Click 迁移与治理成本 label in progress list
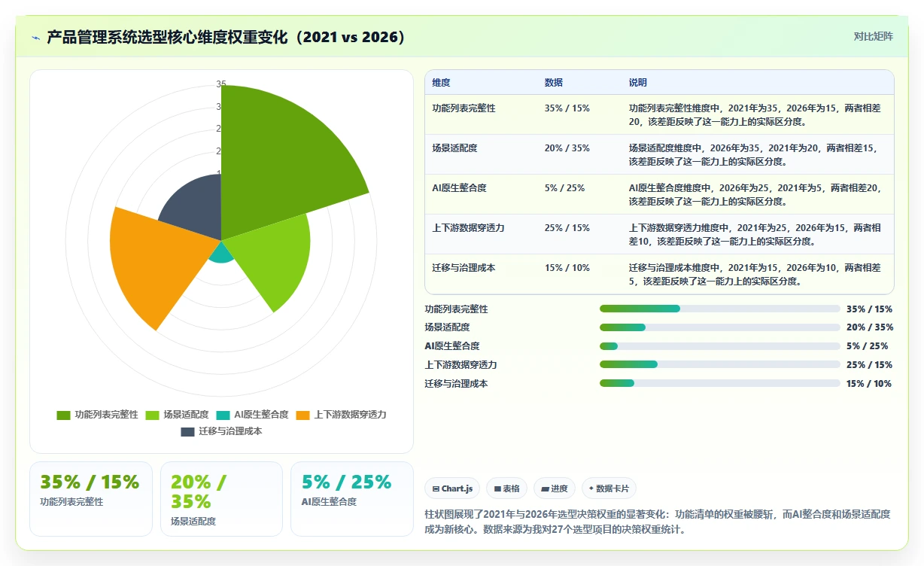Image resolution: width=924 pixels, height=566 pixels. tap(457, 383)
